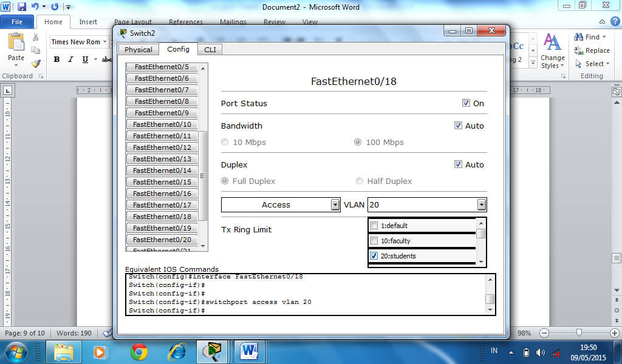Open the Paste options dropdown arrow in Word
The width and height of the screenshot is (622, 364).
click(16, 64)
